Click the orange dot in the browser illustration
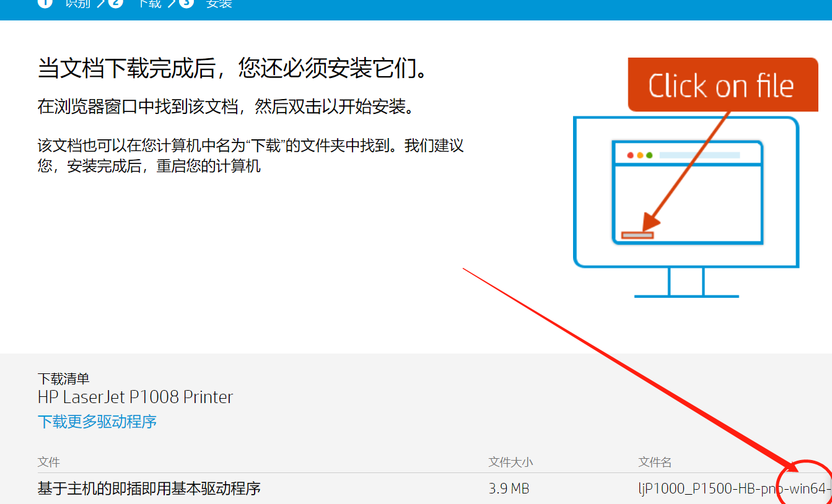The image size is (832, 504). (x=640, y=155)
